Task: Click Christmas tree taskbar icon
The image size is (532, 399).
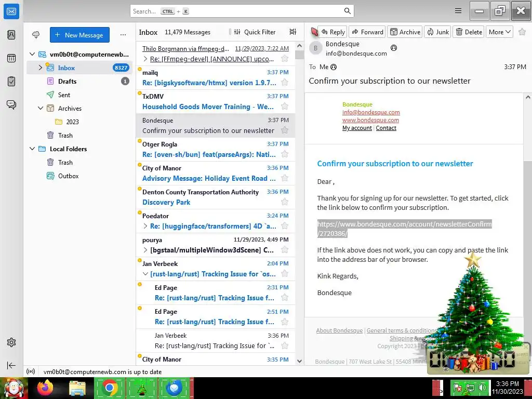Action: pos(141,388)
